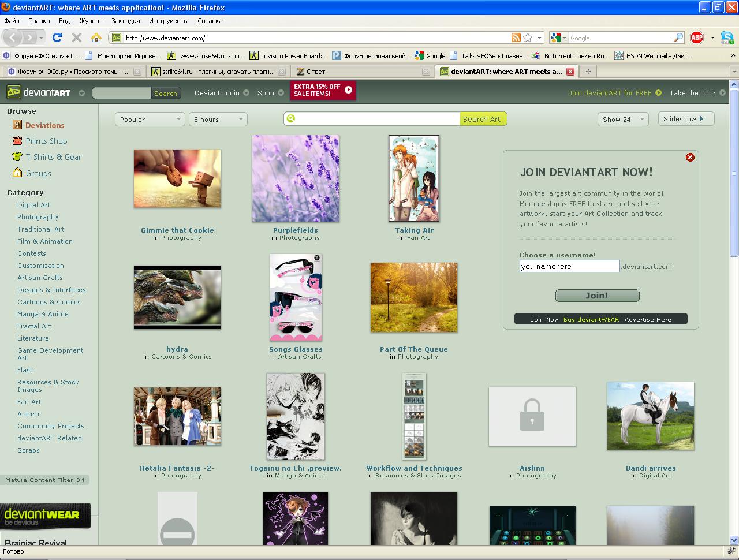The height and width of the screenshot is (560, 739).
Task: Click the Search Art button
Action: tap(482, 119)
